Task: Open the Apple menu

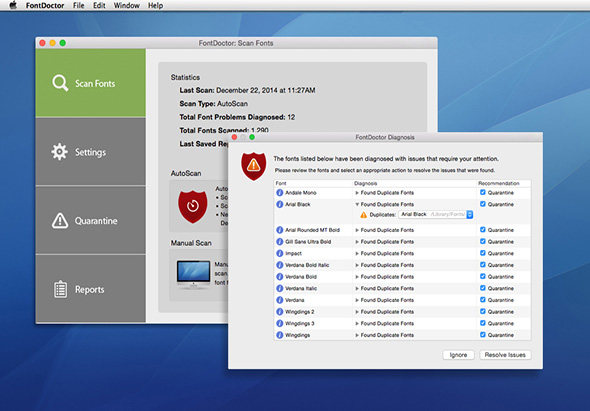Action: 13,5
